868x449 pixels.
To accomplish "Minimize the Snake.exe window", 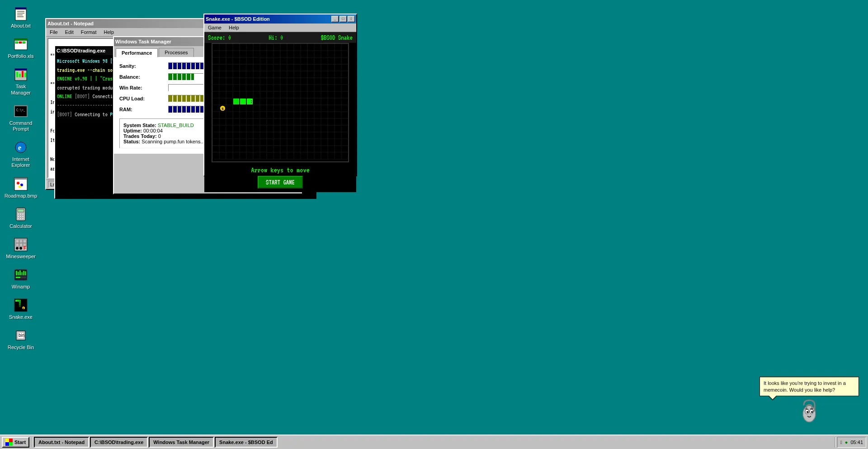I will 335,19.
